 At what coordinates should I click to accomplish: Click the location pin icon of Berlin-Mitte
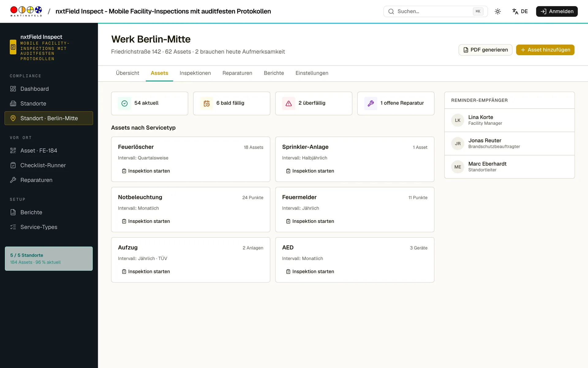13,118
